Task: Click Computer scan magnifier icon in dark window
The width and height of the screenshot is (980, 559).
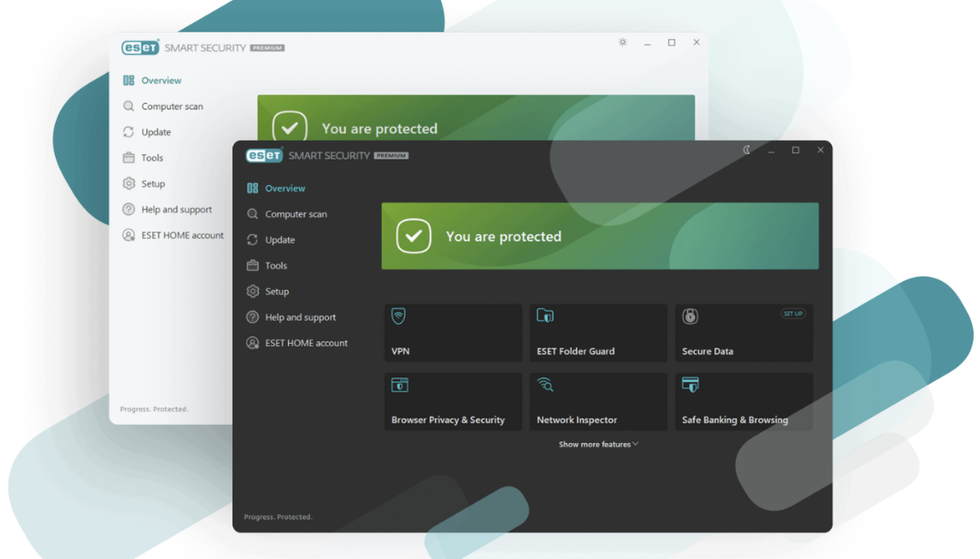Action: pos(253,214)
